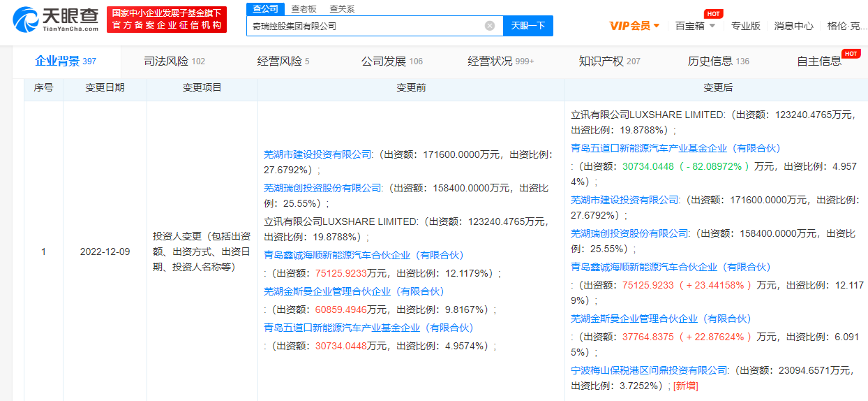
Task: Open 专业版 link
Action: pyautogui.click(x=745, y=26)
